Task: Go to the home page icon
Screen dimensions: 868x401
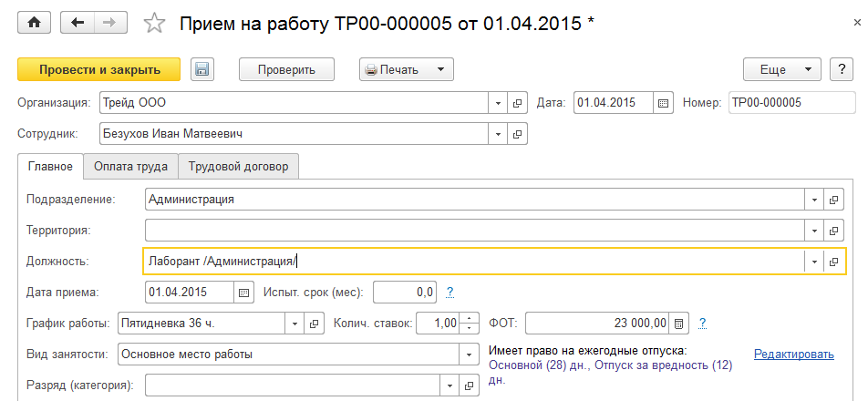Action: pos(35,23)
